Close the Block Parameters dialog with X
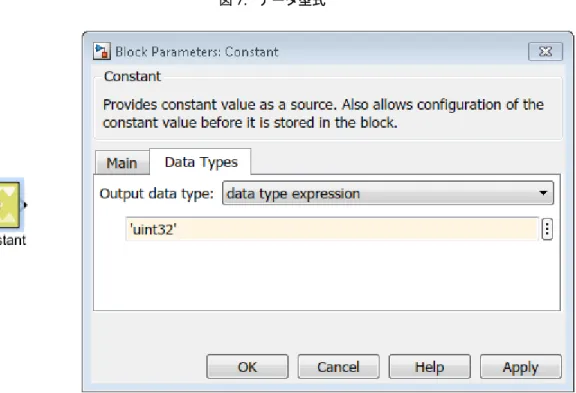The width and height of the screenshot is (576, 393). point(545,51)
